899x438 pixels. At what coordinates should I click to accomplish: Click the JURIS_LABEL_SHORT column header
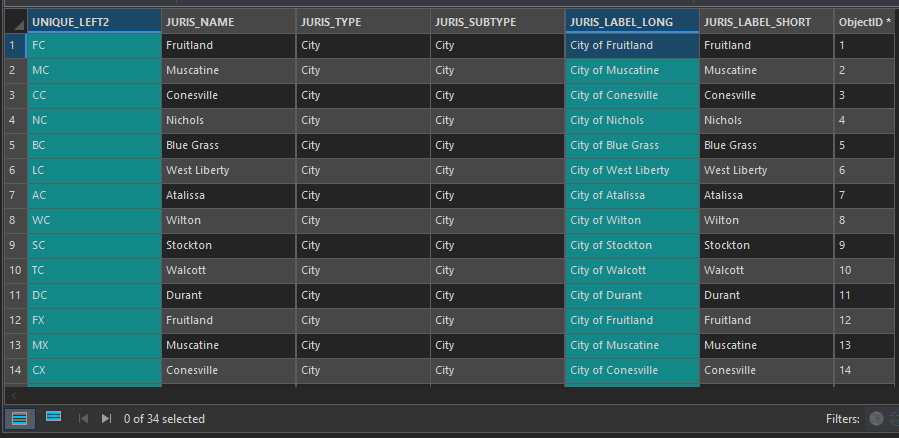pos(766,21)
